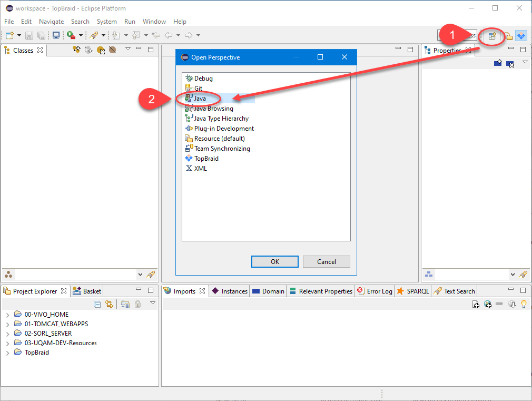The height and width of the screenshot is (401, 532).
Task: Select Java Browsing perspective
Action: 209,109
